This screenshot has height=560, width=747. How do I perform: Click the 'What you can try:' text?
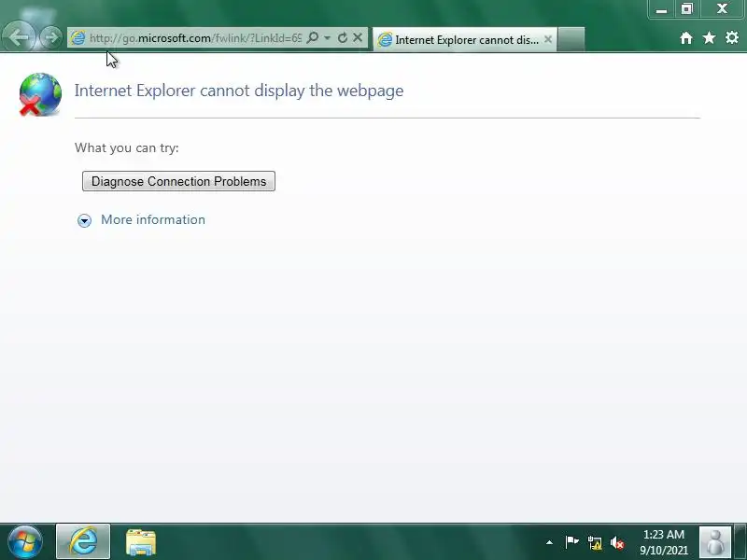point(127,148)
